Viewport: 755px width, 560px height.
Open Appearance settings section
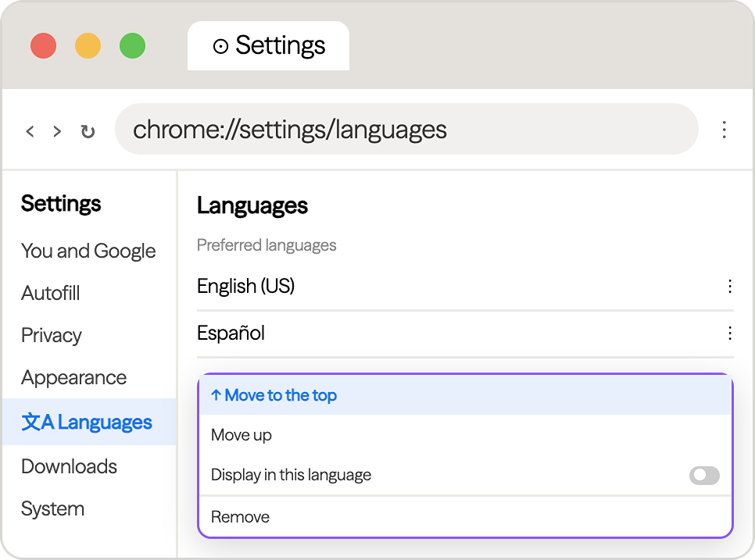pyautogui.click(x=73, y=378)
